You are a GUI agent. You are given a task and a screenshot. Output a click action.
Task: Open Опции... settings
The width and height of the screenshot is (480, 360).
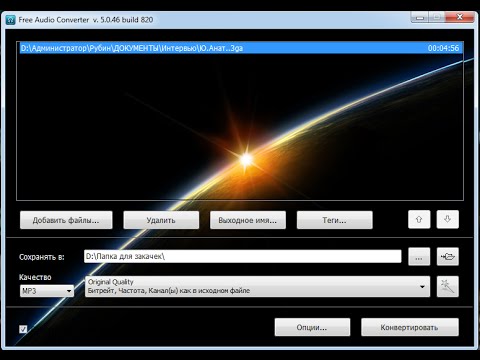[312, 327]
